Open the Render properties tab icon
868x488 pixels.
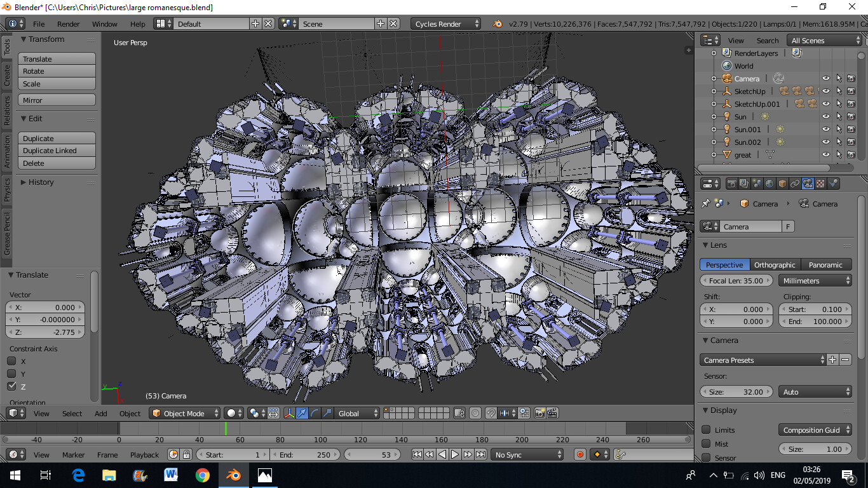pyautogui.click(x=732, y=184)
